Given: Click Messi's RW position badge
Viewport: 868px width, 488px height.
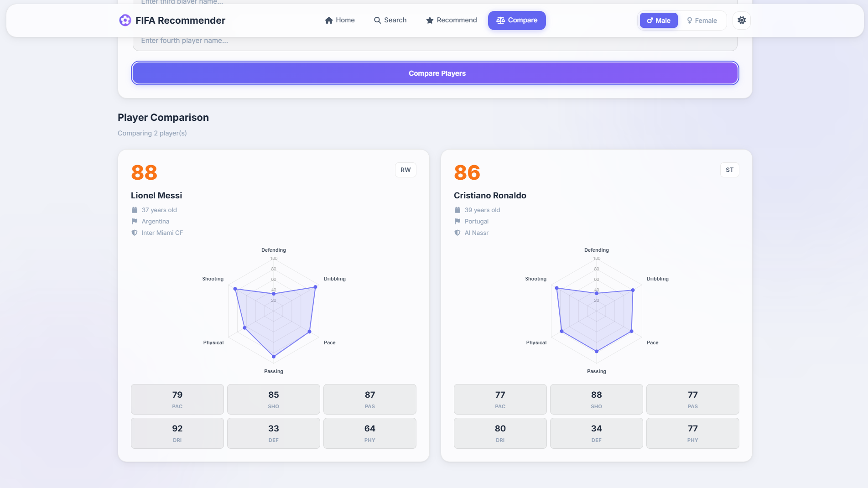Looking at the screenshot, I should (x=405, y=170).
